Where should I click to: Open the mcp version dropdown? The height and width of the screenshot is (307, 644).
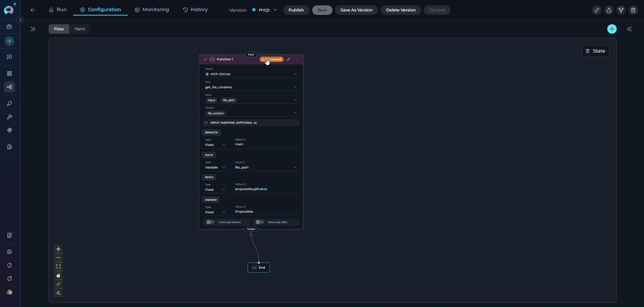tap(265, 10)
